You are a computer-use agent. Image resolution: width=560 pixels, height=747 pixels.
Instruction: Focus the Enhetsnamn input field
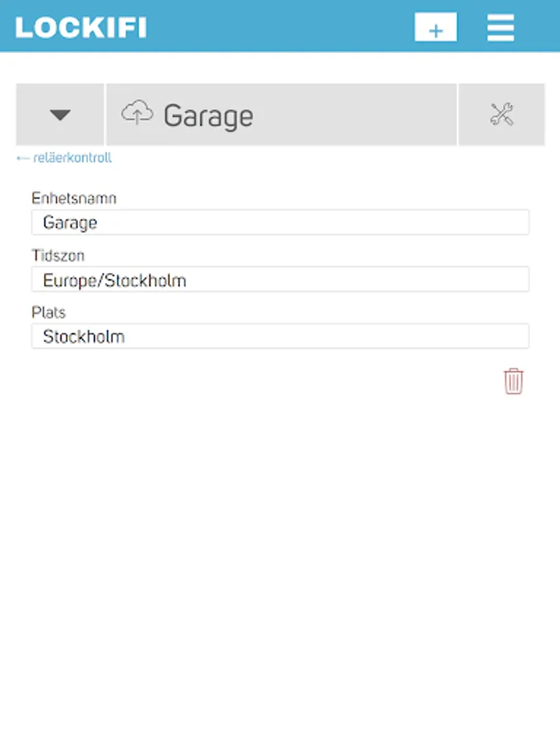[280, 222]
